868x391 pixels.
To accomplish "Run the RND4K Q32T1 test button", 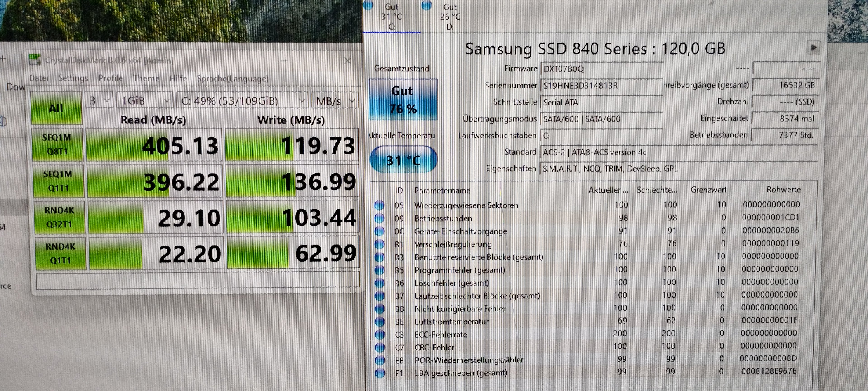I will click(59, 217).
